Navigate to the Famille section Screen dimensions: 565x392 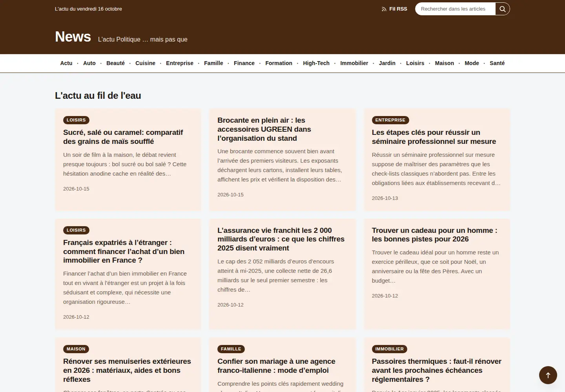coord(213,63)
